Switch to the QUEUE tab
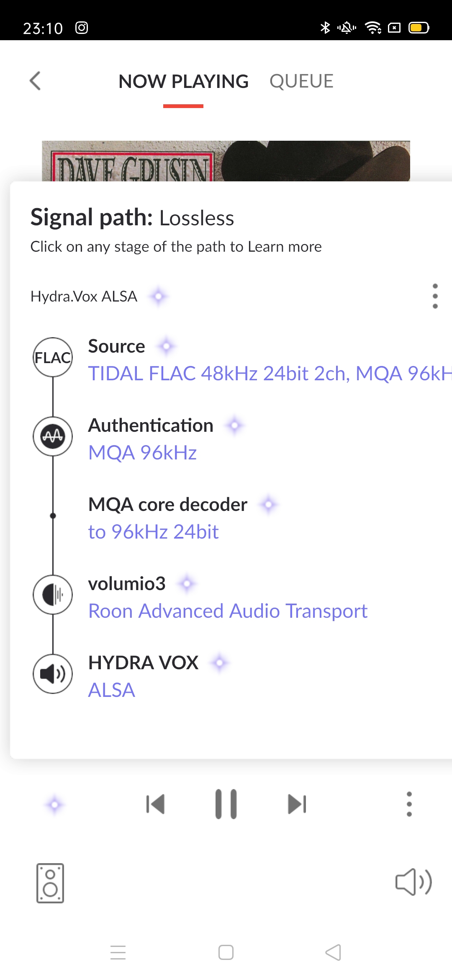The height and width of the screenshot is (980, 452). (x=301, y=81)
